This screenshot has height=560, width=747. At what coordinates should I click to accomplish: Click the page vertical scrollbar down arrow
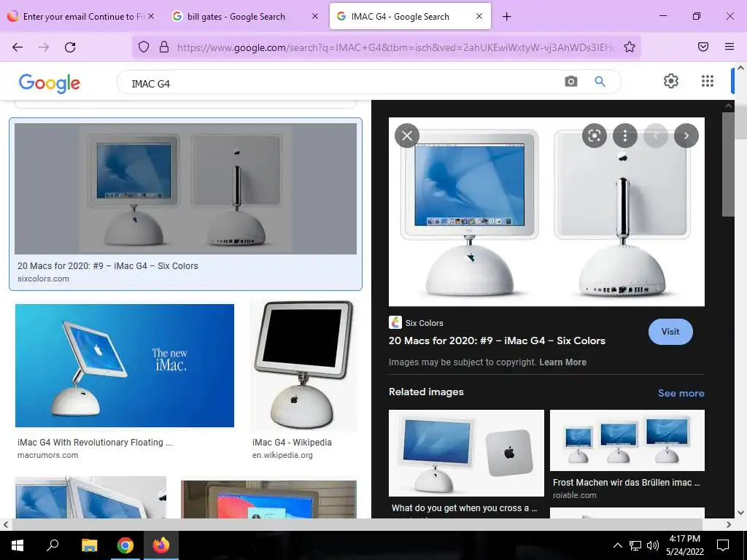[740, 513]
